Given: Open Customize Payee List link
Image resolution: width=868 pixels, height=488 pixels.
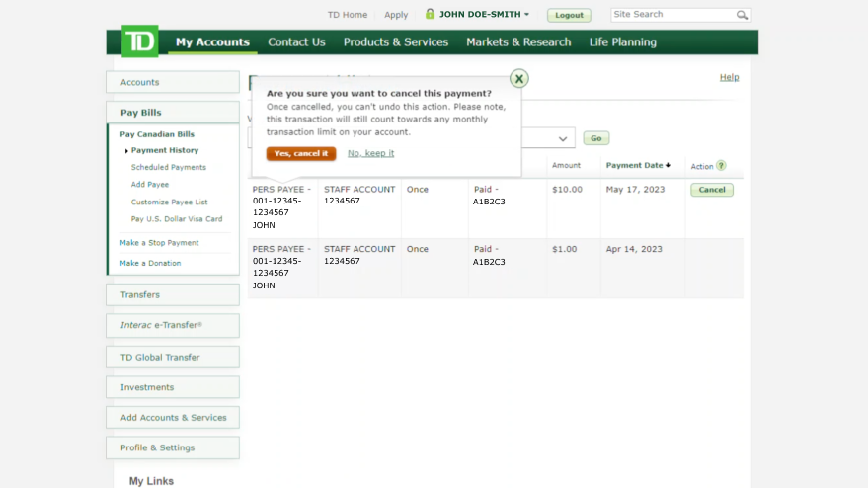Looking at the screenshot, I should (x=170, y=203).
